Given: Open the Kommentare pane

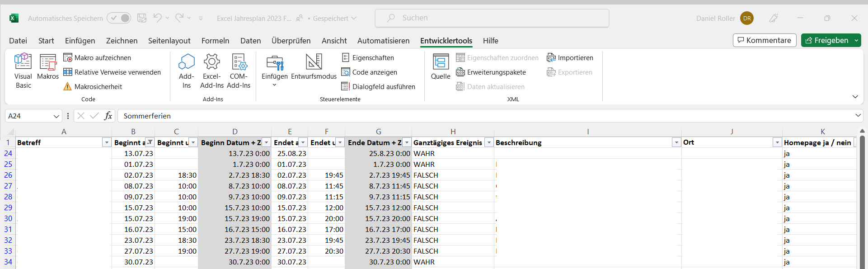Looking at the screenshot, I should (x=765, y=40).
